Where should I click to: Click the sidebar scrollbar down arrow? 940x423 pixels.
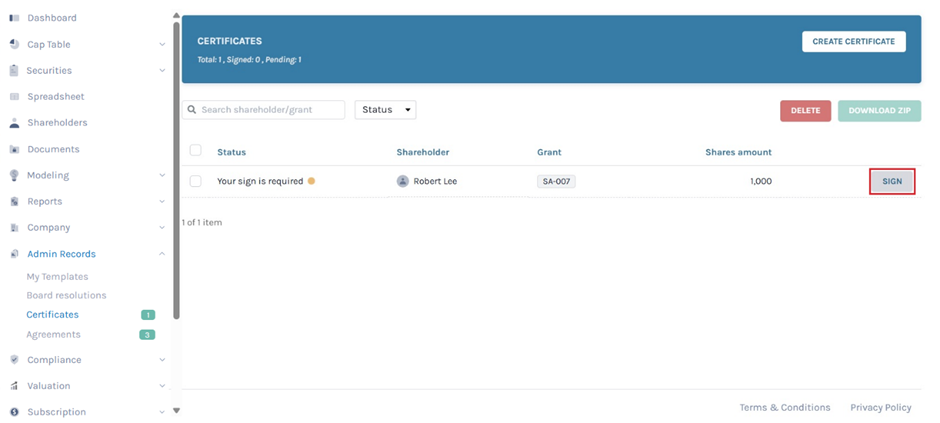click(x=177, y=410)
